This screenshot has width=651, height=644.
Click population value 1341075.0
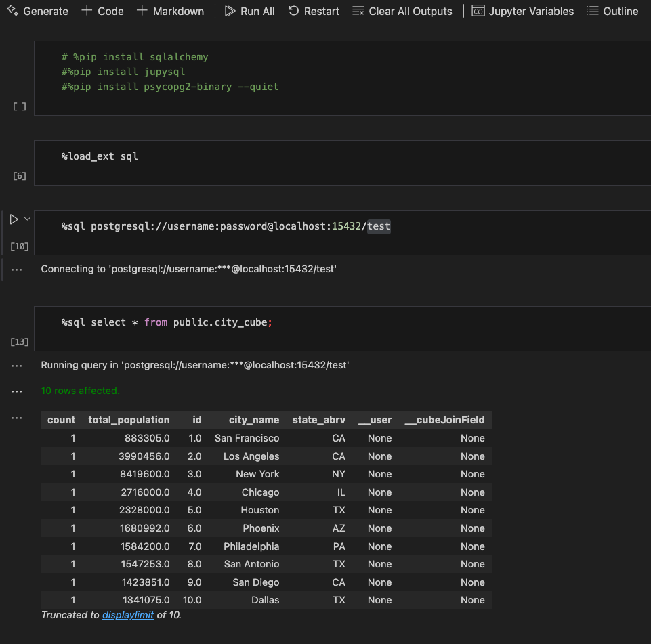tap(146, 600)
